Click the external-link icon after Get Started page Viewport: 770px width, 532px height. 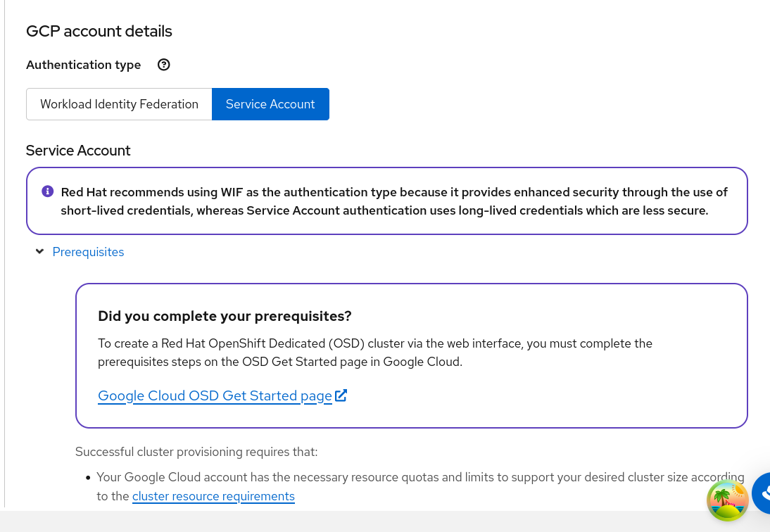pos(341,395)
